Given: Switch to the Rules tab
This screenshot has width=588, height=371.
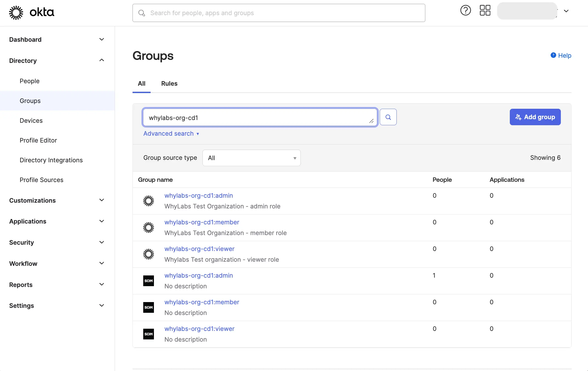Looking at the screenshot, I should (169, 83).
